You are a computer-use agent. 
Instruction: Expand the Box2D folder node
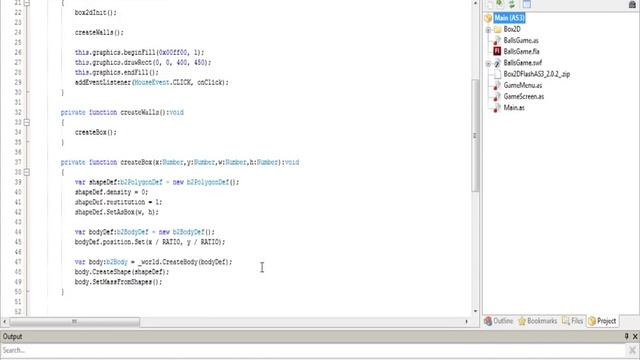click(488, 29)
